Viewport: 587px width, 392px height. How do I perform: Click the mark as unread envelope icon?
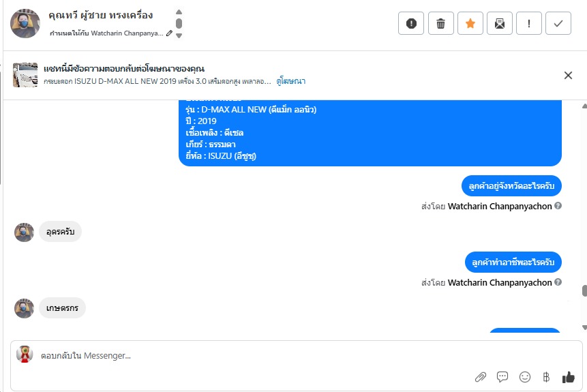[x=500, y=23]
